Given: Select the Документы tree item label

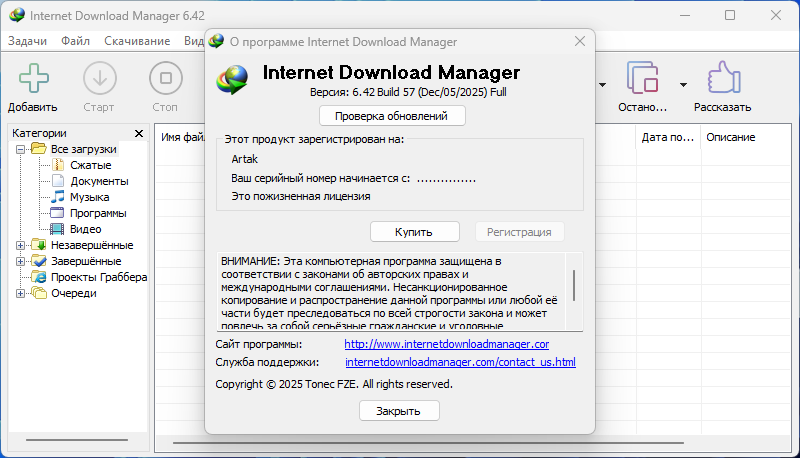Looking at the screenshot, I should tap(99, 181).
